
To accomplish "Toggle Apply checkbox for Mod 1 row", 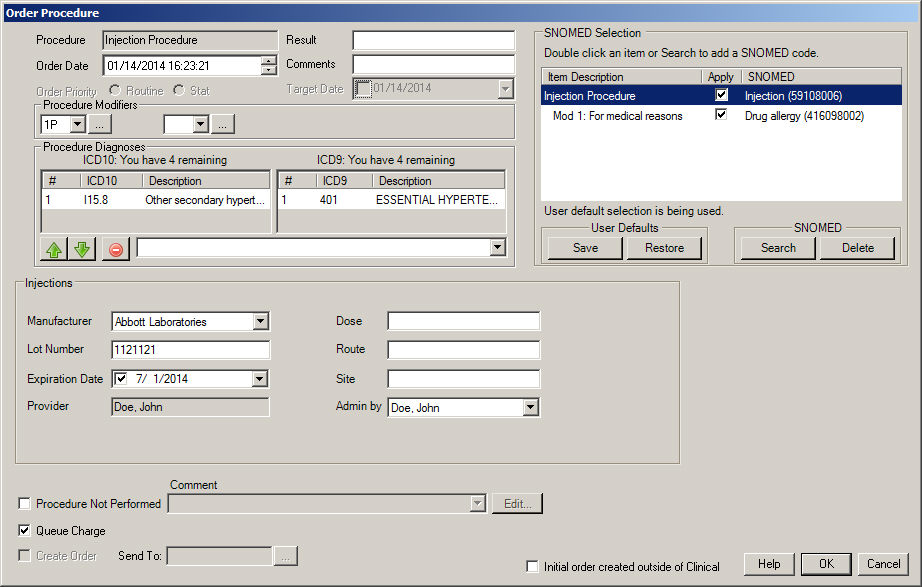I will pyautogui.click(x=721, y=116).
